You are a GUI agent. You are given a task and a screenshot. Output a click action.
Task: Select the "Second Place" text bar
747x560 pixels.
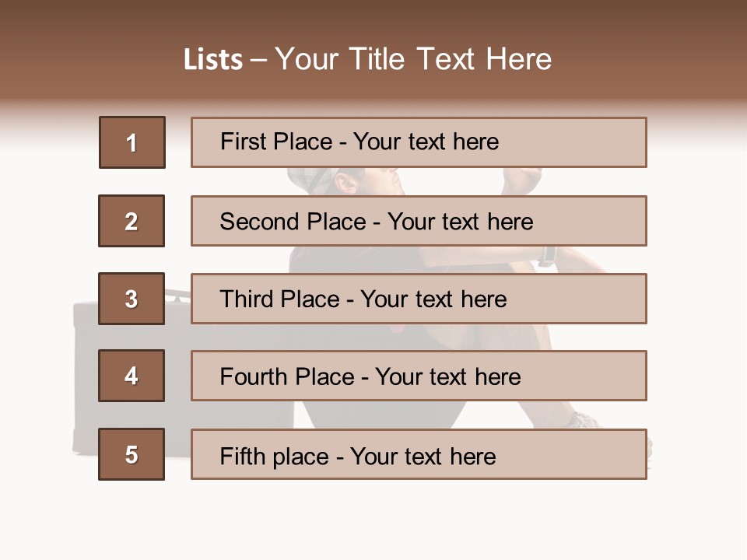419,221
